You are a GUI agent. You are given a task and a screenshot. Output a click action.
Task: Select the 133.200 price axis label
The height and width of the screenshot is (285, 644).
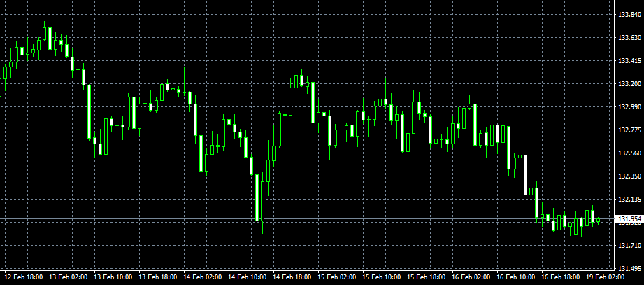(x=629, y=84)
